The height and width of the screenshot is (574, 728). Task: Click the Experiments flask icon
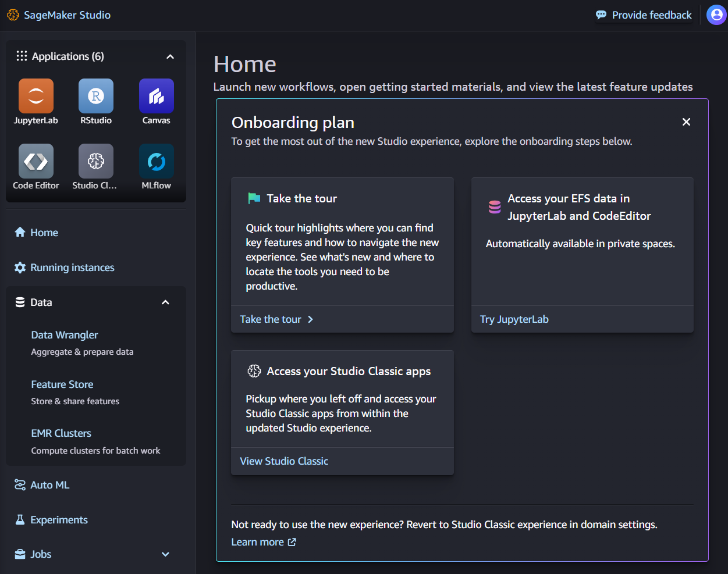click(x=20, y=520)
